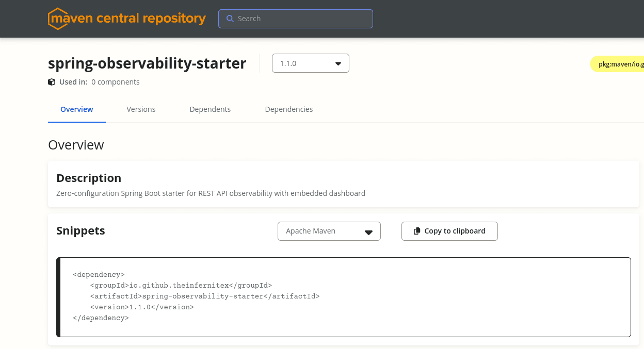Open the Dependents tab
Screen dimensions: 644x349
tap(210, 109)
